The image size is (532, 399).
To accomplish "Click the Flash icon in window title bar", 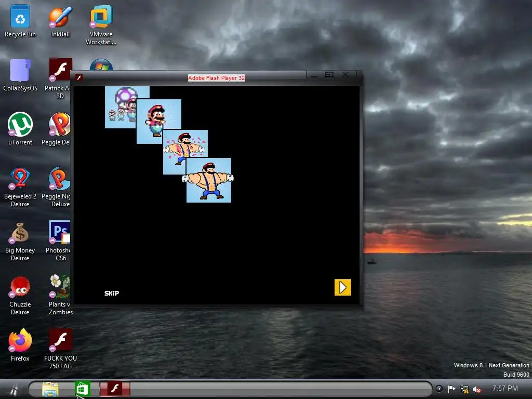I will coord(79,78).
